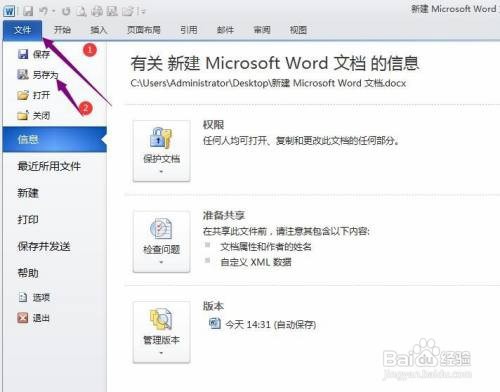Viewport: 500px width, 392px height.
Task: Select 帮助 in the backstage menu
Action: (x=28, y=273)
